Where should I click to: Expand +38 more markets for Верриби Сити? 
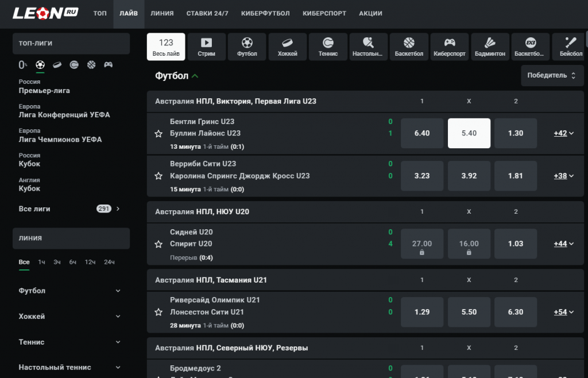[x=564, y=176]
